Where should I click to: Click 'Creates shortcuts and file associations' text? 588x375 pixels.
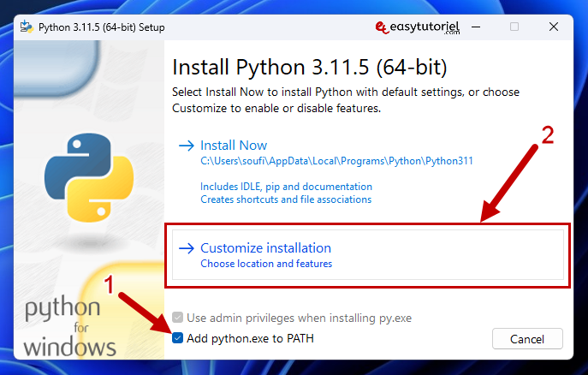[286, 199]
